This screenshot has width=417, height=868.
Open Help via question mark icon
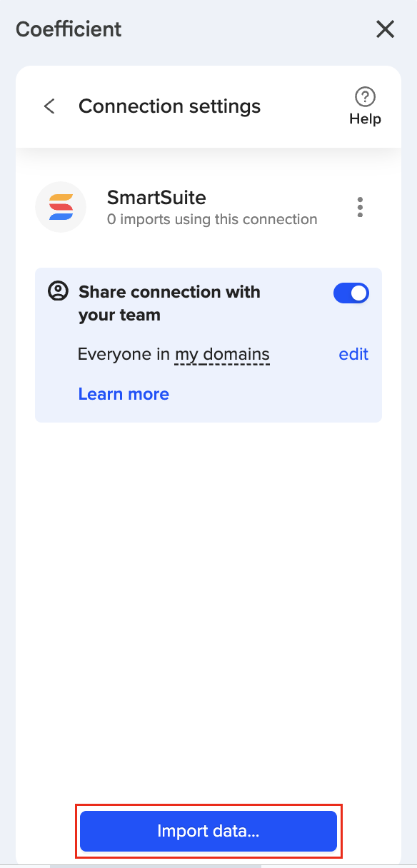click(x=365, y=96)
